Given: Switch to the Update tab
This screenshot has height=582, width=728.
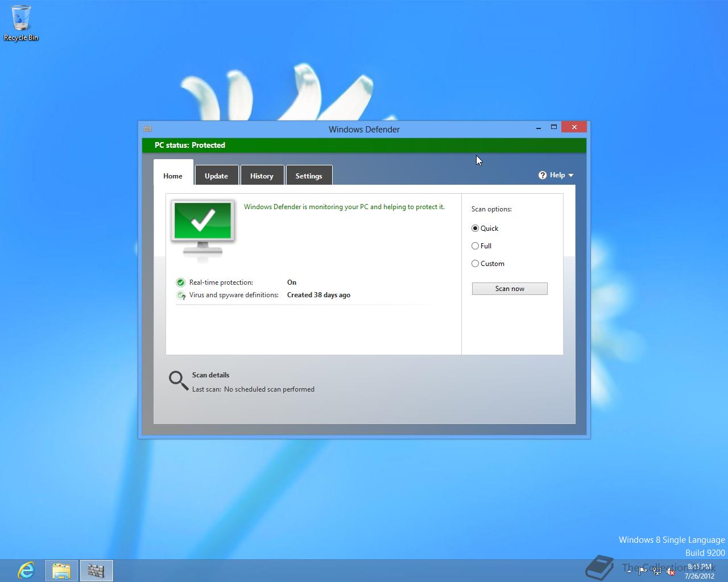Looking at the screenshot, I should coord(216,176).
